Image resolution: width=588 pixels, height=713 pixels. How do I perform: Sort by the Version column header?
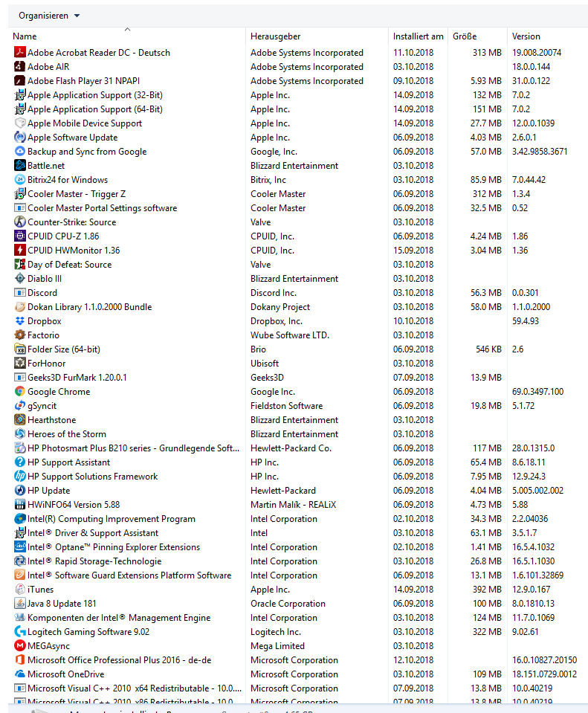(548, 36)
